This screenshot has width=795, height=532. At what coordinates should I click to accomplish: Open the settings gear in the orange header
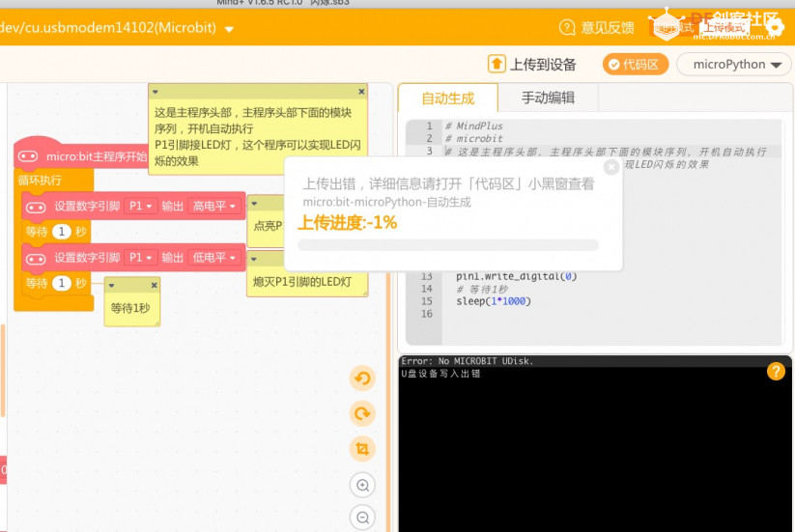point(774,26)
